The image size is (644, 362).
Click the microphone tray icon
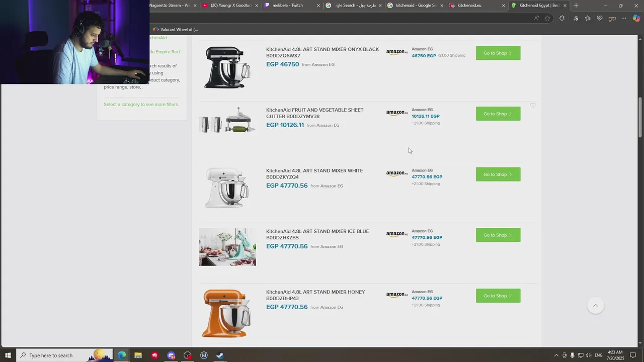coord(572,355)
